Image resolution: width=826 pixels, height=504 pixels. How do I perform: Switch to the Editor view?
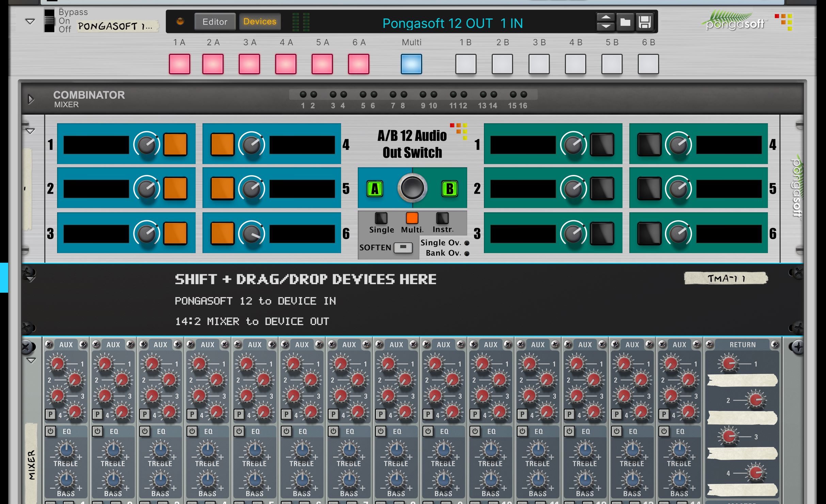coord(215,22)
